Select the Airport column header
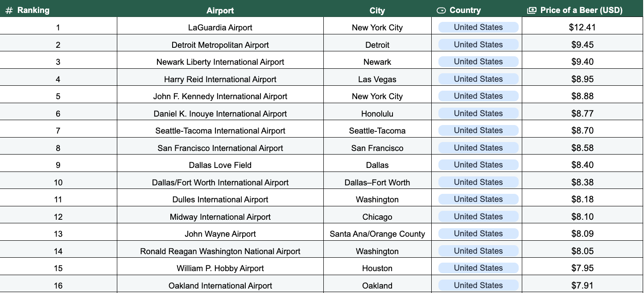Viewport: 644px width, 293px height. [x=220, y=10]
